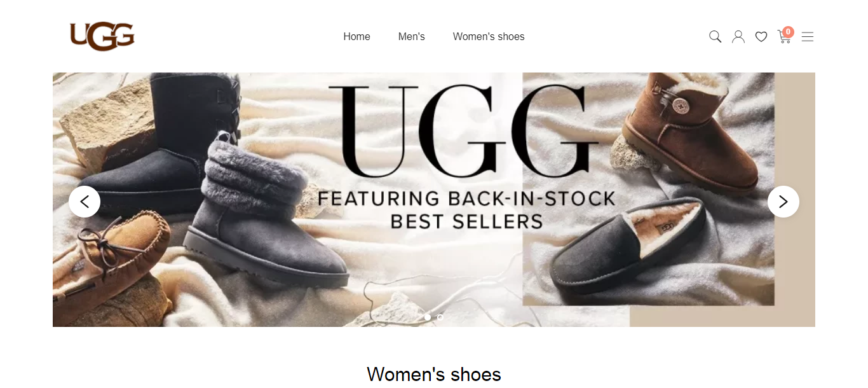
Task: Click the orange cart count badge
Action: click(x=788, y=32)
